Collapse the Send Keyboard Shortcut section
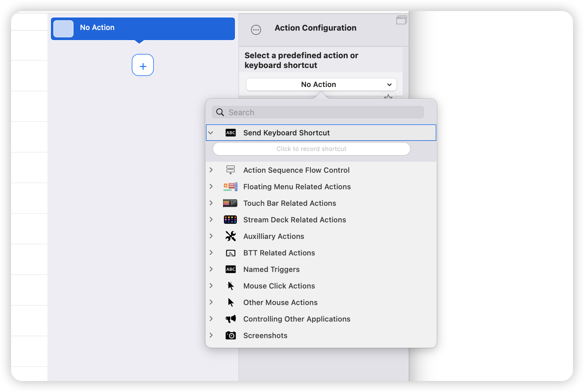Viewport: 584px width, 392px height. pyautogui.click(x=211, y=133)
